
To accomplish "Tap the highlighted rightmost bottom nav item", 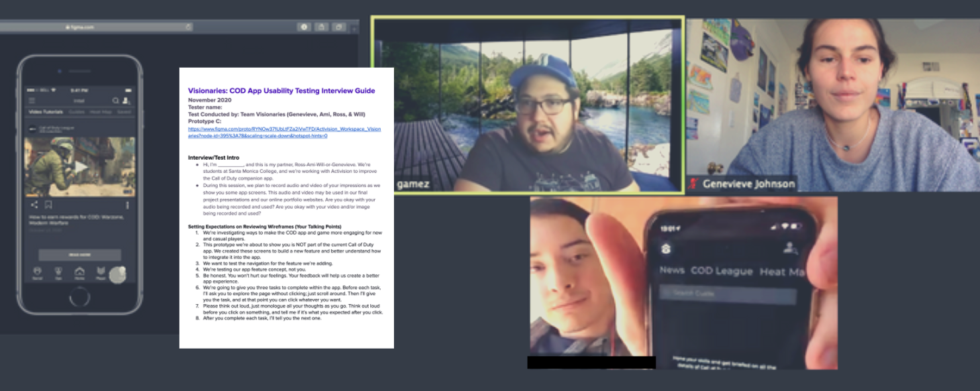I will tap(118, 274).
